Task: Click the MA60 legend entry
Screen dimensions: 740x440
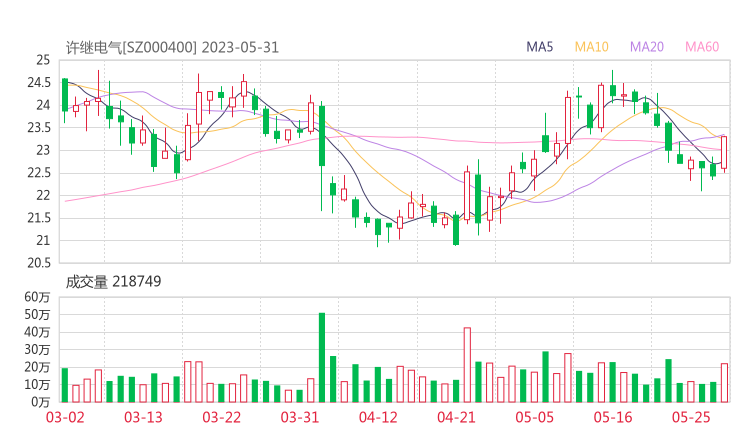Action: 702,47
